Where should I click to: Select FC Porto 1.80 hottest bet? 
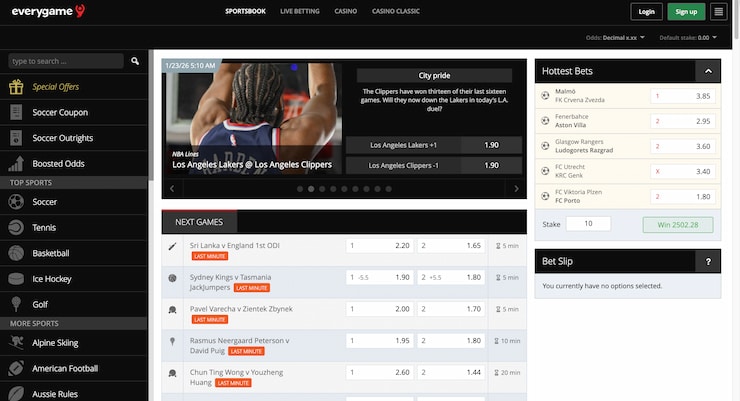[683, 197]
